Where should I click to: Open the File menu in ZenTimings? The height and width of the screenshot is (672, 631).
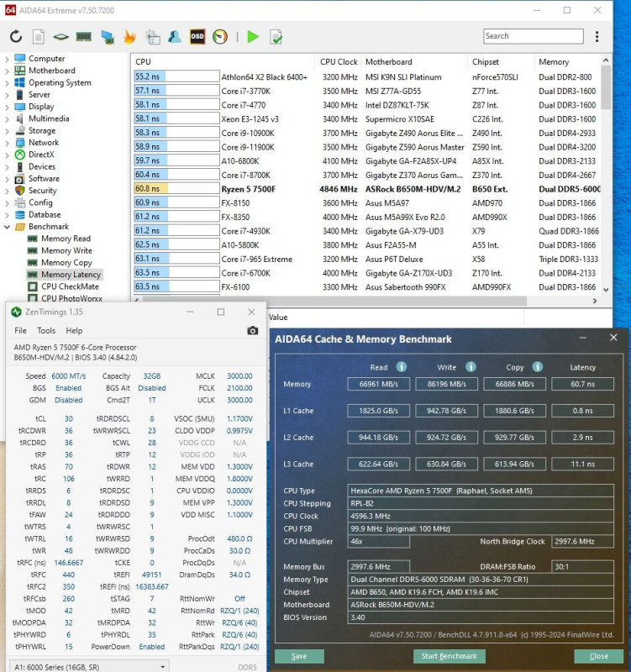[x=20, y=330]
